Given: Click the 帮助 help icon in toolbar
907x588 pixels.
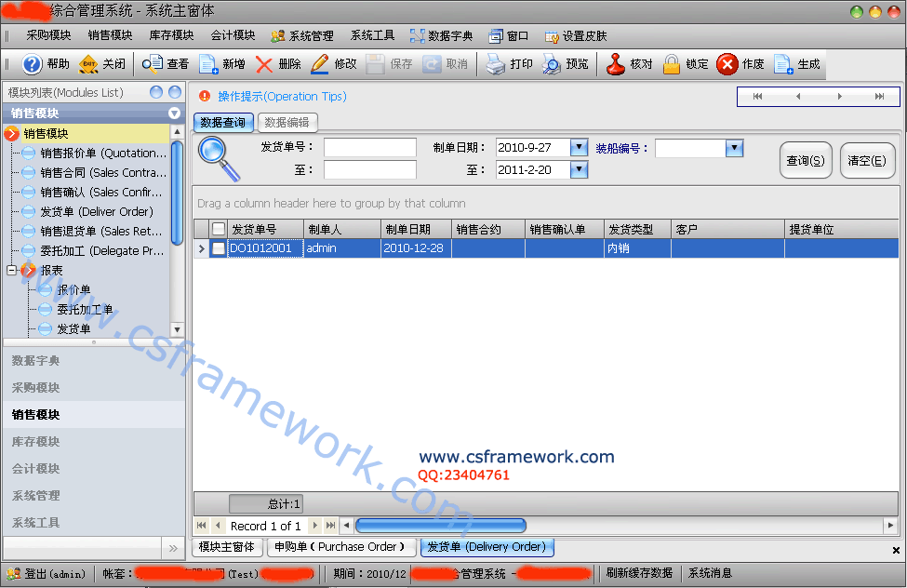Looking at the screenshot, I should point(32,64).
